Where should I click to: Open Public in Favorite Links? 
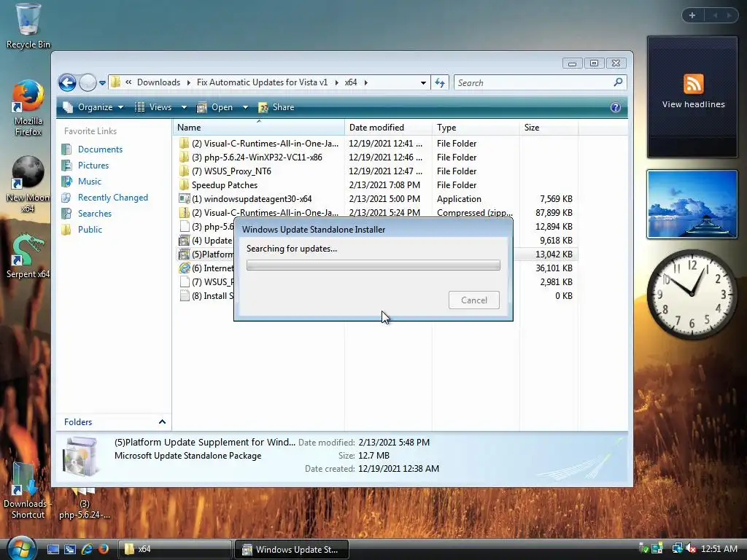(x=90, y=230)
